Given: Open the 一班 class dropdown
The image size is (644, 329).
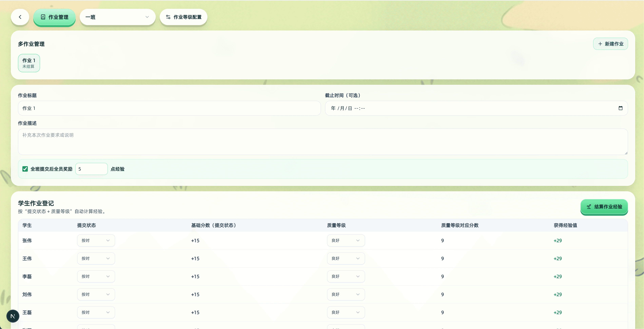Looking at the screenshot, I should 118,17.
